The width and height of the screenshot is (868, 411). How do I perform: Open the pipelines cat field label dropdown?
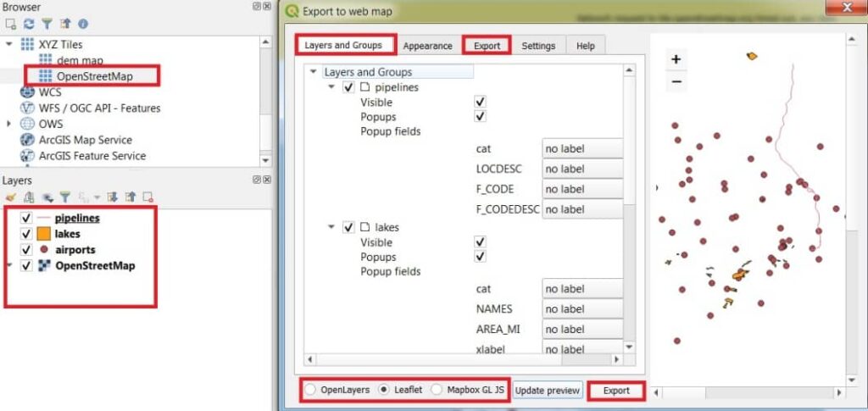point(583,149)
